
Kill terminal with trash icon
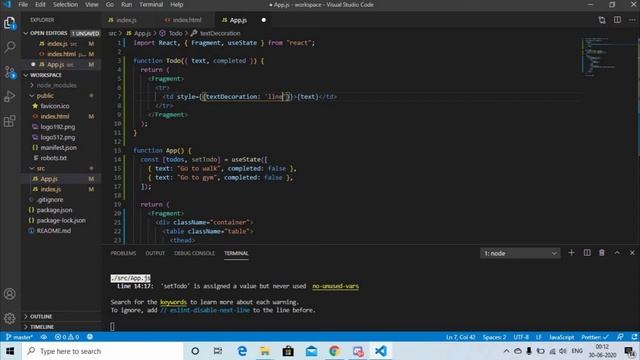602,253
